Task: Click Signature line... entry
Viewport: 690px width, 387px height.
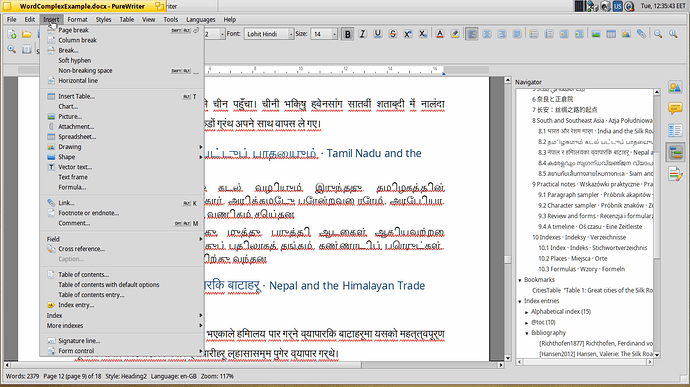Action: pos(122,341)
